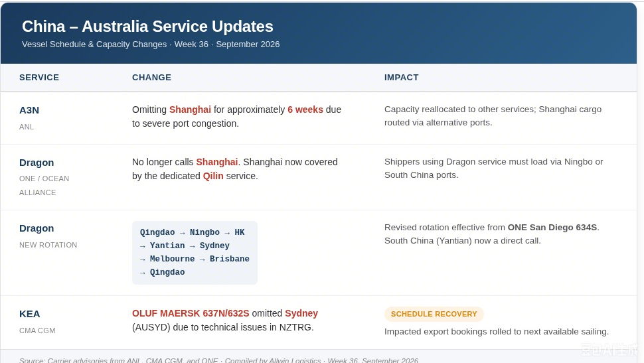Select the ONE San Diego 634S vessel text
Viewport: 644px width, 363px height.
pyautogui.click(x=552, y=228)
